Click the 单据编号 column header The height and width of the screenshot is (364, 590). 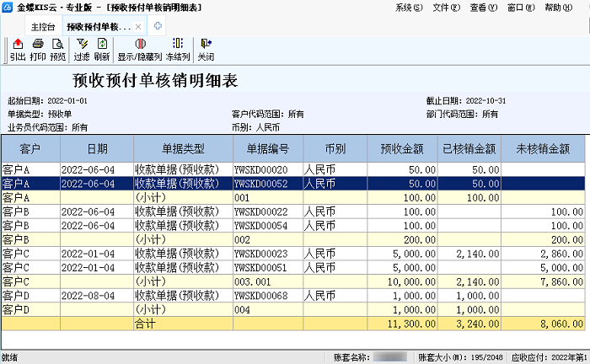pos(268,149)
